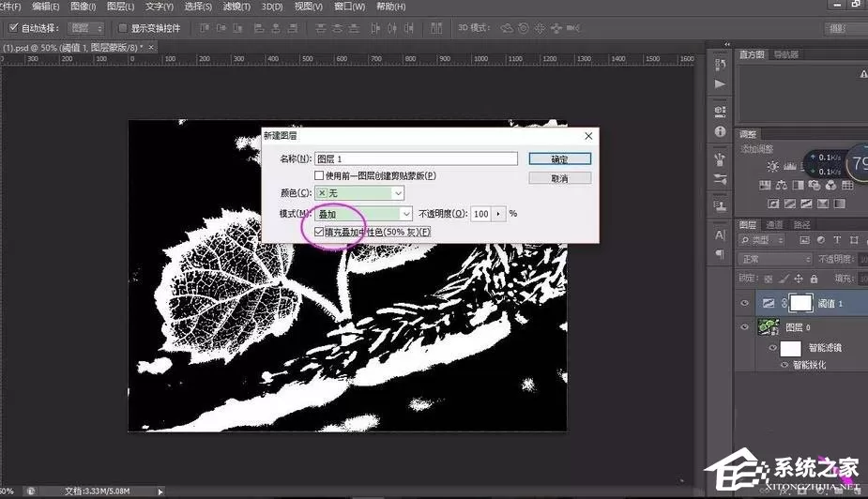Add a Photo Filter adjustment
This screenshot has height=499, width=868.
tap(815, 186)
